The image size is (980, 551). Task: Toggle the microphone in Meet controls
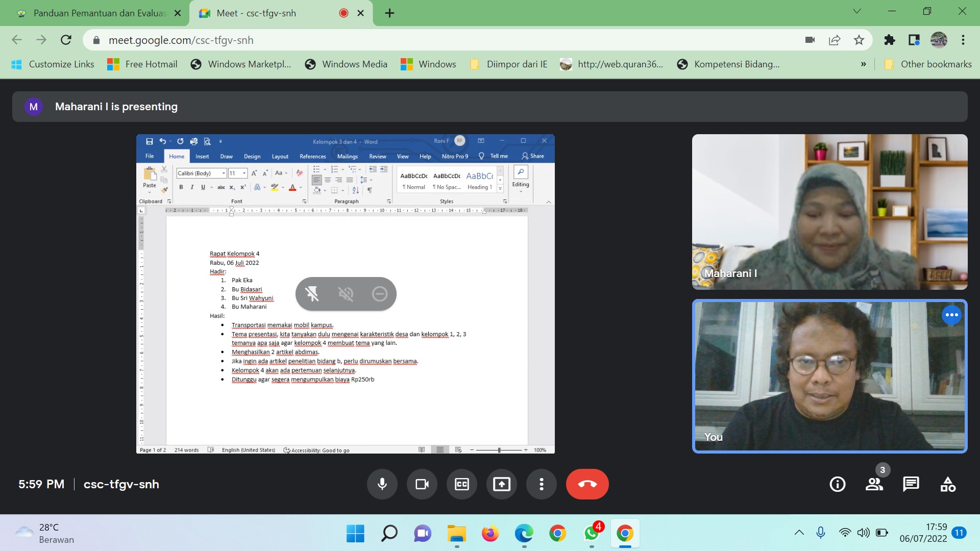click(x=382, y=484)
